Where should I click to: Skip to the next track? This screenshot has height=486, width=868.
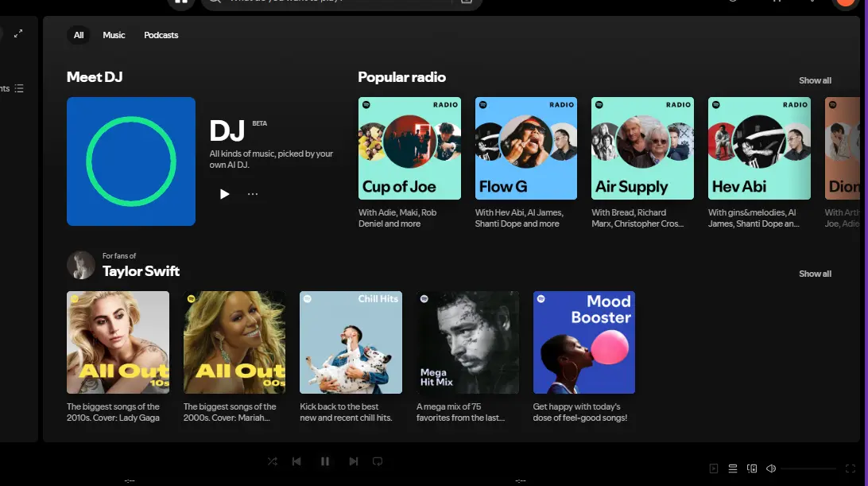coord(353,461)
